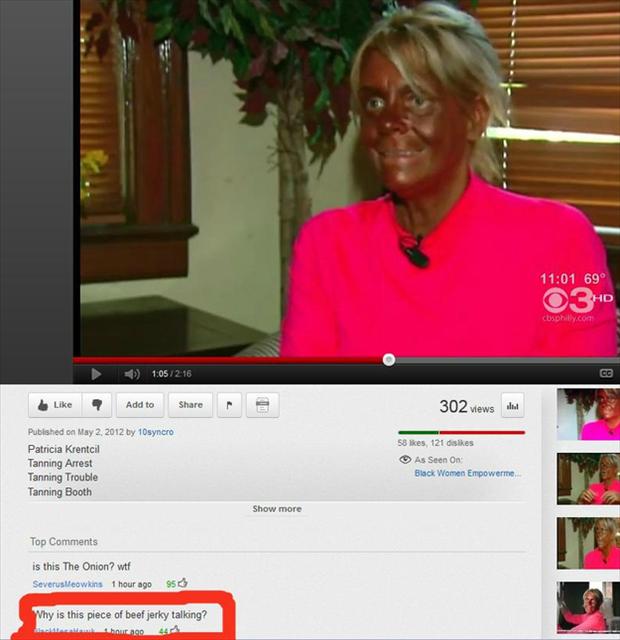The image size is (620, 640).
Task: Open the second related video thumbnail
Action: click(x=588, y=479)
